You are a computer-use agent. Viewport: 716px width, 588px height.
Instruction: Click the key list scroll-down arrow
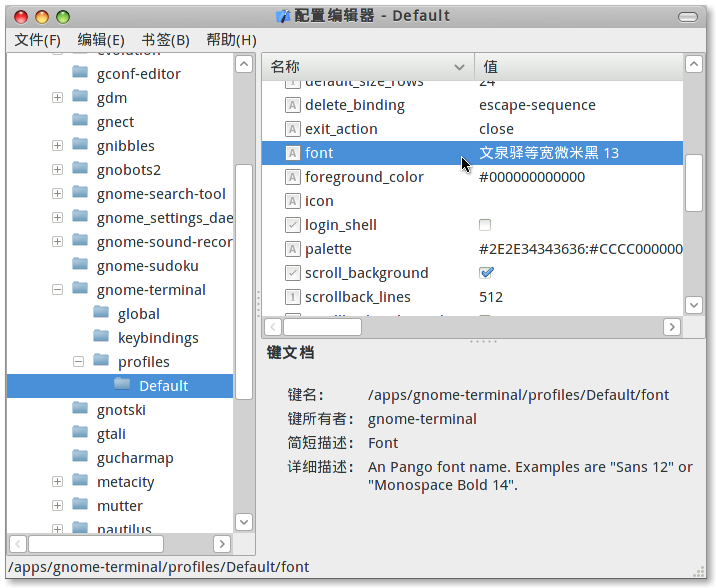[694, 304]
